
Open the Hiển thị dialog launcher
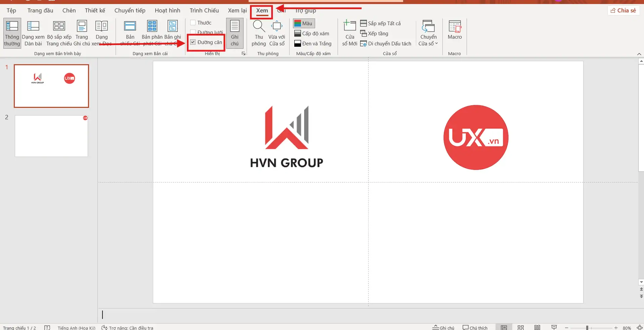point(244,53)
